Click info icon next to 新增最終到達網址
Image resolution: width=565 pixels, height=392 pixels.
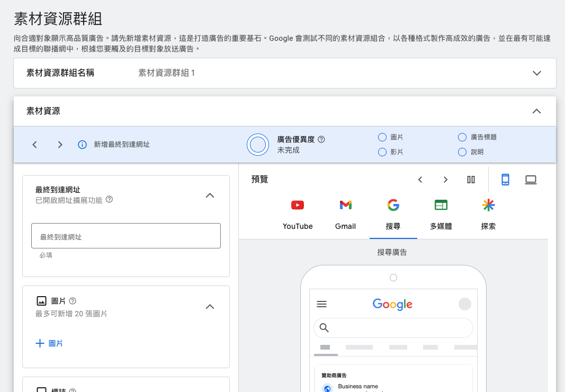coord(82,145)
